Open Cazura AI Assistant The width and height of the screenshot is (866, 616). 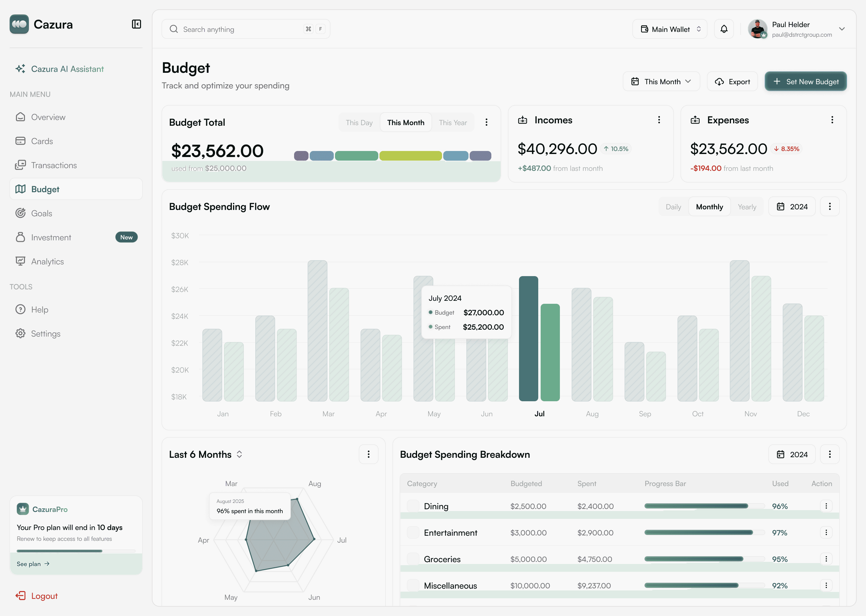click(60, 69)
